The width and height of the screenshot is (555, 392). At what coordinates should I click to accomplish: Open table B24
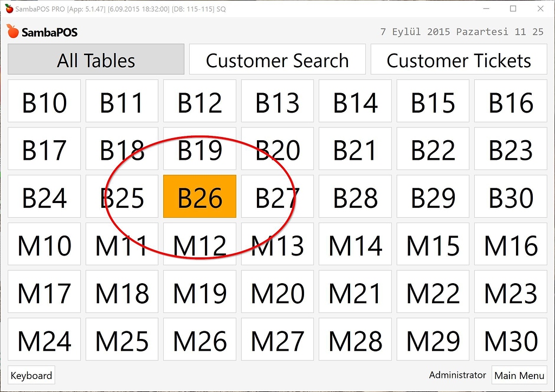pyautogui.click(x=44, y=197)
